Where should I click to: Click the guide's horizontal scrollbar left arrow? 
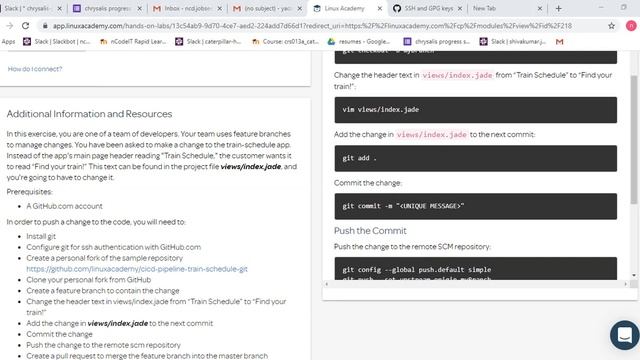pos(326,284)
